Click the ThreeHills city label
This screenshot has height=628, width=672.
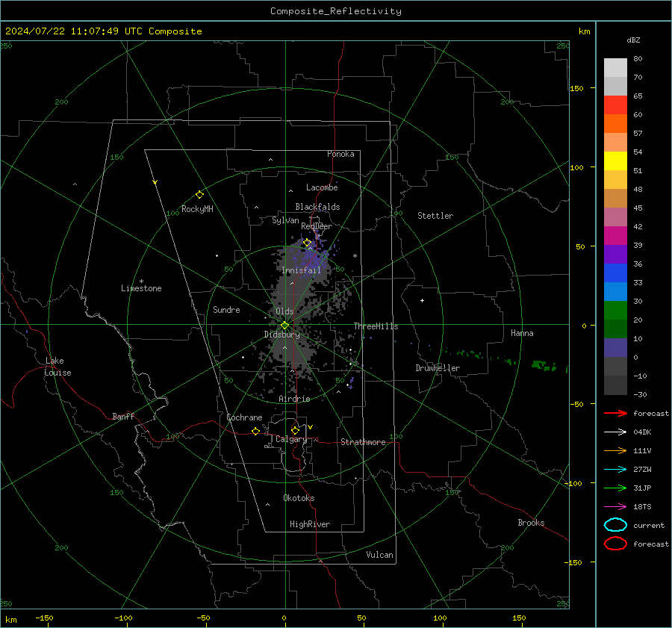376,326
